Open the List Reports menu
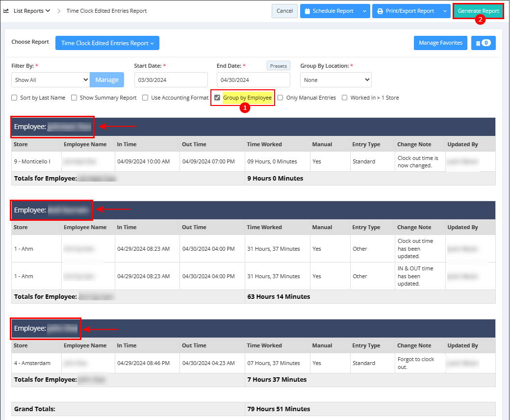The width and height of the screenshot is (512, 420). point(32,11)
